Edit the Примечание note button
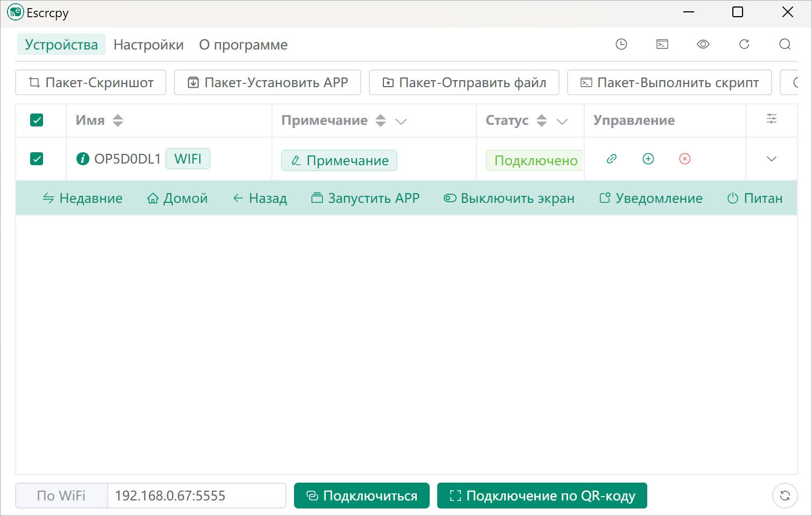The image size is (812, 516). click(x=339, y=160)
